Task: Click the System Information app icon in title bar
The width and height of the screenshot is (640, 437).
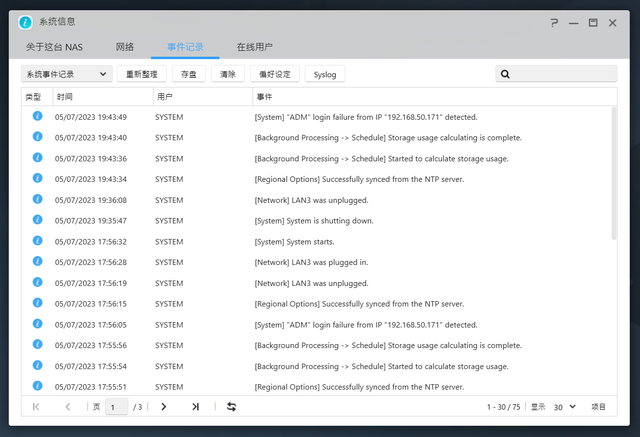Action: pos(25,22)
